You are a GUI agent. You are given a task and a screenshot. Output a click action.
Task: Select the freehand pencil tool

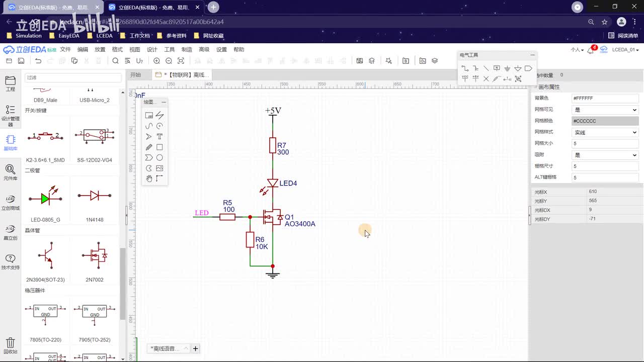tap(149, 147)
